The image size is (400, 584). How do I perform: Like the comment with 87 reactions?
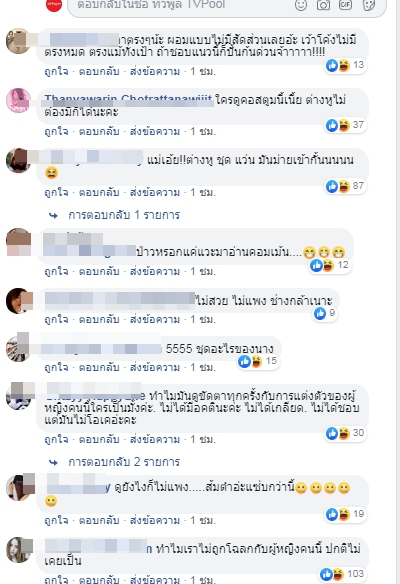point(56,193)
